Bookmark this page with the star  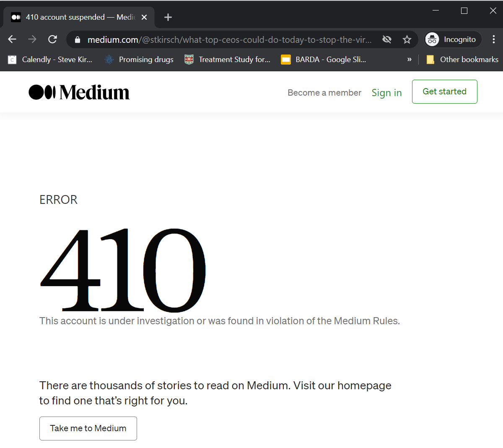[x=407, y=39]
